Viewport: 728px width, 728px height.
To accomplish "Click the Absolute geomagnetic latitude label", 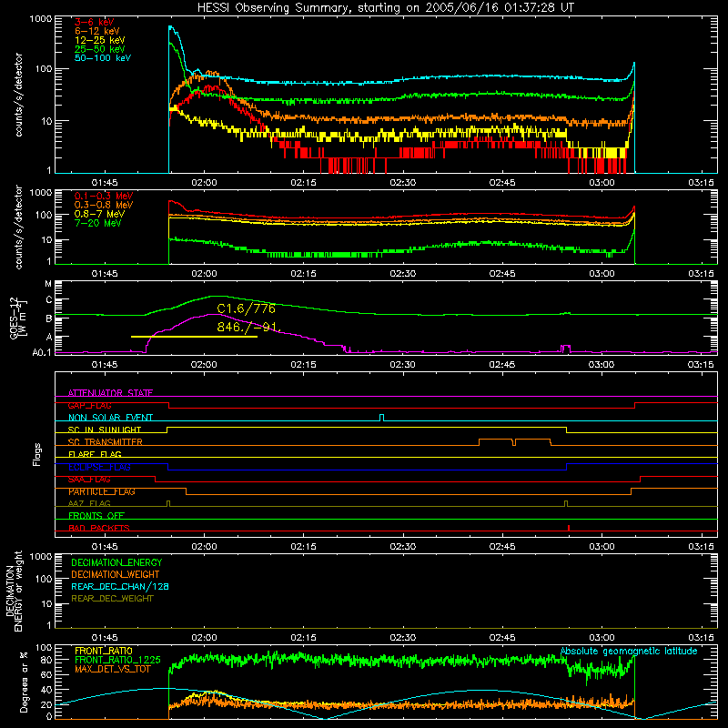I will [x=629, y=651].
